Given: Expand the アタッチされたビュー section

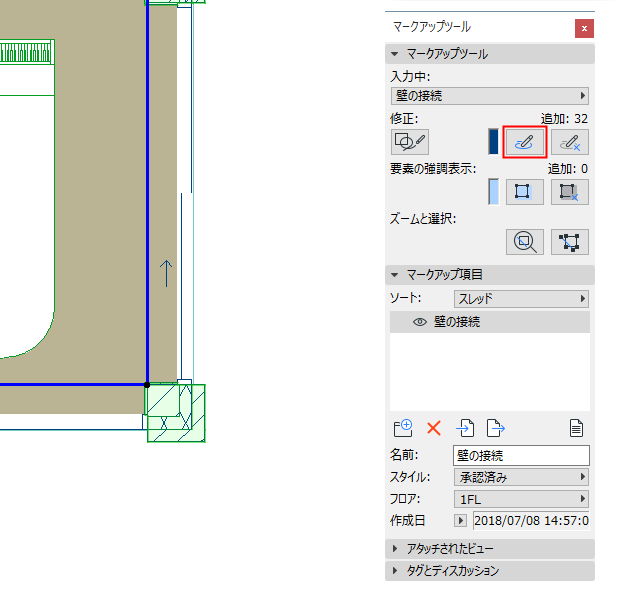Looking at the screenshot, I should pyautogui.click(x=489, y=549).
